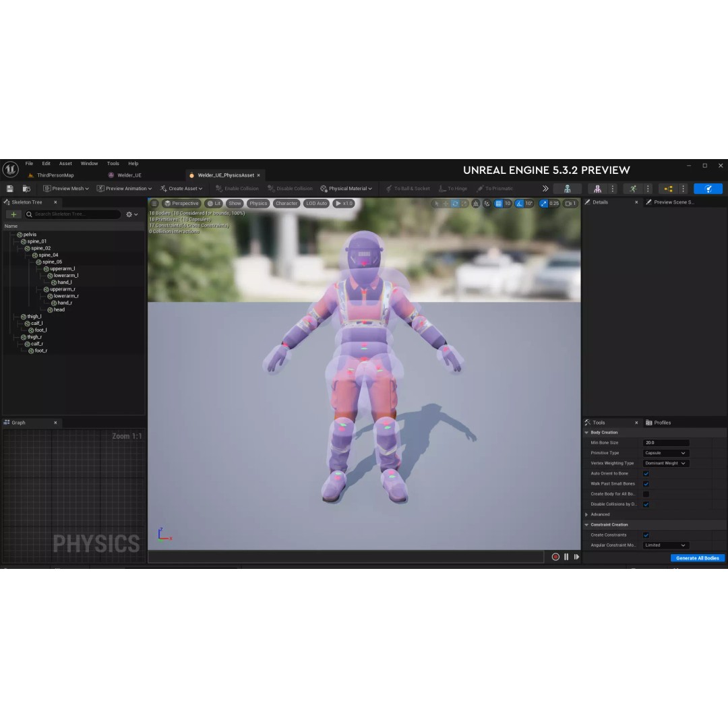
Task: Select the Rotate gizmo tool icon
Action: point(455,204)
